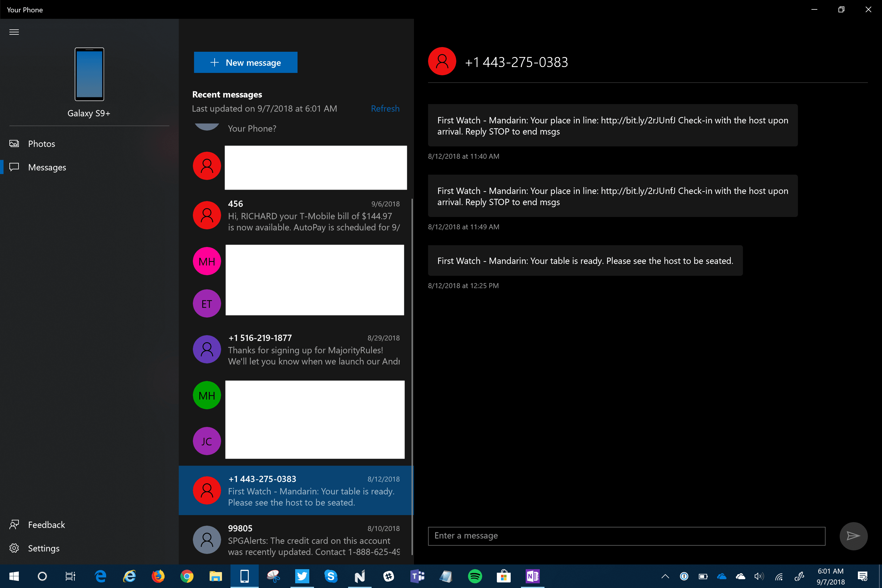Click the Galaxy S9+ phone image

pos(89,74)
